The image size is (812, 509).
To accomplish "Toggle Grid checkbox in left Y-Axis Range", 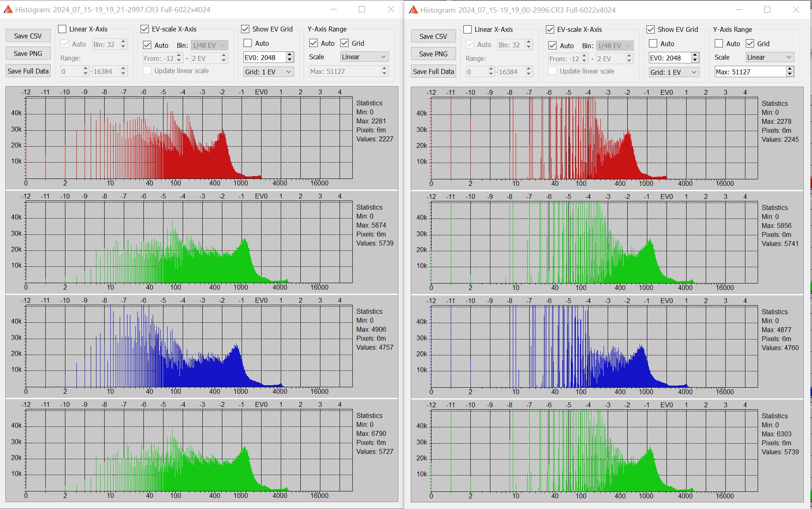I will coord(345,43).
